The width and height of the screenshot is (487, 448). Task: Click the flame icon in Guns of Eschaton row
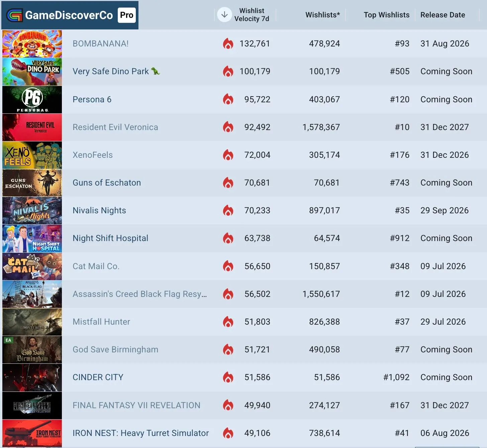(x=228, y=183)
